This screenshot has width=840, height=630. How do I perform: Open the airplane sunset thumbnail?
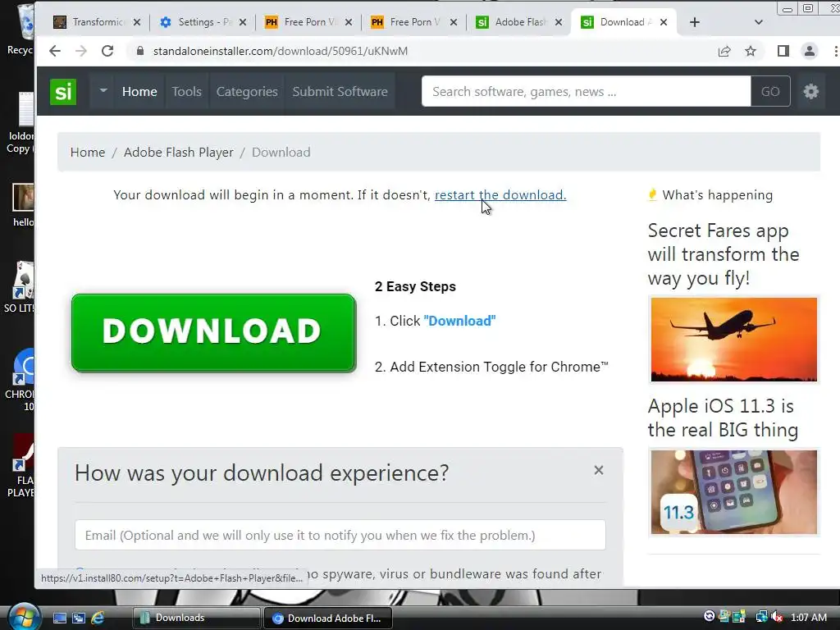pos(734,340)
